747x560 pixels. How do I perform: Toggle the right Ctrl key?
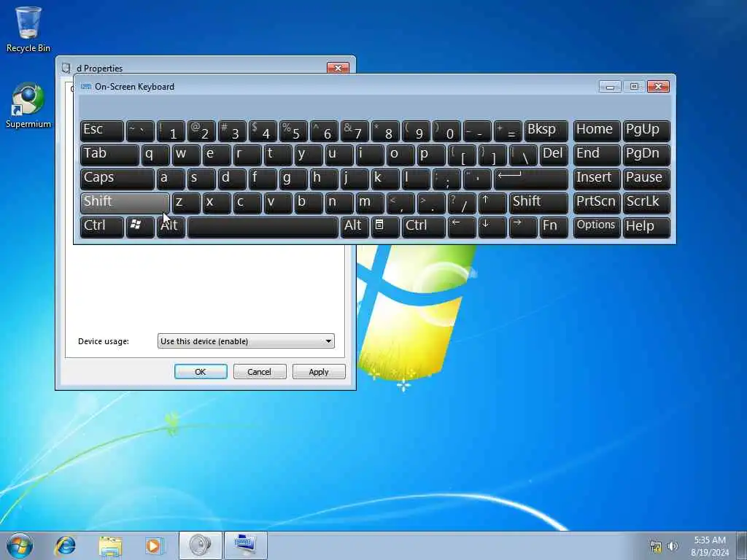point(424,227)
